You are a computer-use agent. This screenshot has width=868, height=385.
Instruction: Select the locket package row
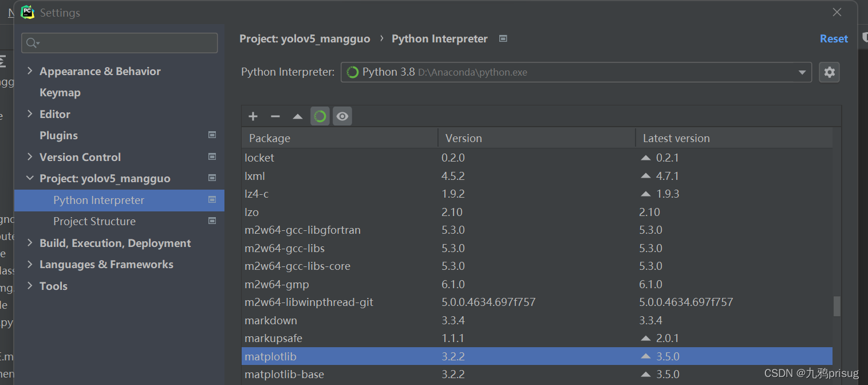(537, 158)
